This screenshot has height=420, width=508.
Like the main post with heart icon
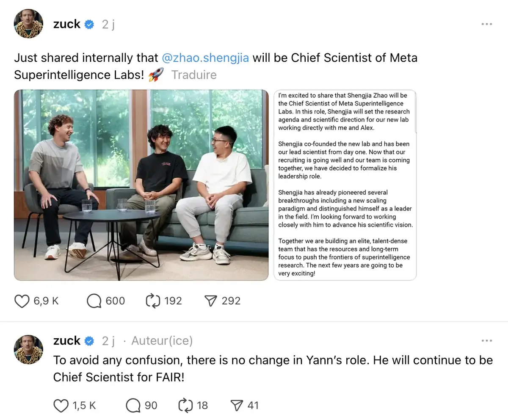(x=22, y=301)
